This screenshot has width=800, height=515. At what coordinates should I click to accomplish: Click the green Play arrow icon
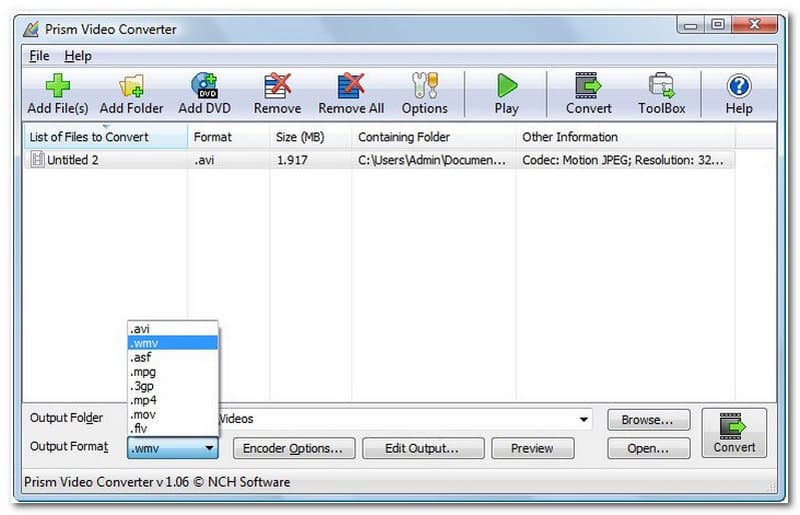pos(507,85)
